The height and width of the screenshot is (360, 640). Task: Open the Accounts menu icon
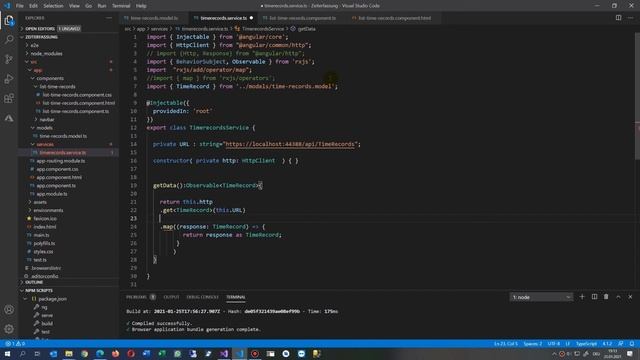[x=9, y=309]
